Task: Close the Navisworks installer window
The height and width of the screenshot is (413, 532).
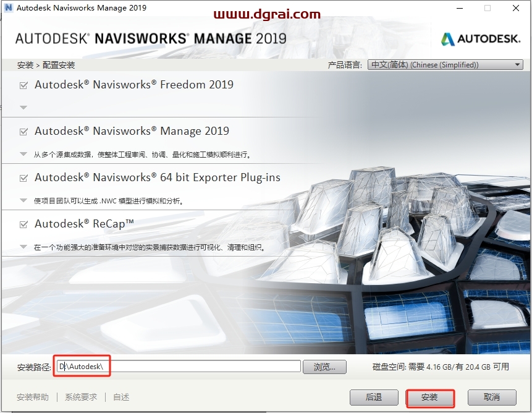Action: tap(516, 8)
